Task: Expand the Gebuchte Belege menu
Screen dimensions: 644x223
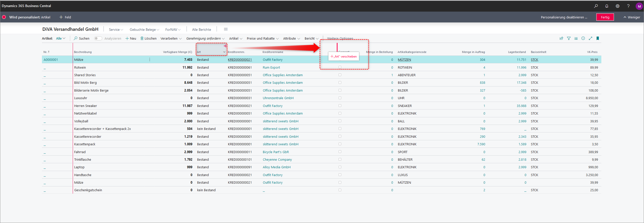Action: click(x=144, y=30)
